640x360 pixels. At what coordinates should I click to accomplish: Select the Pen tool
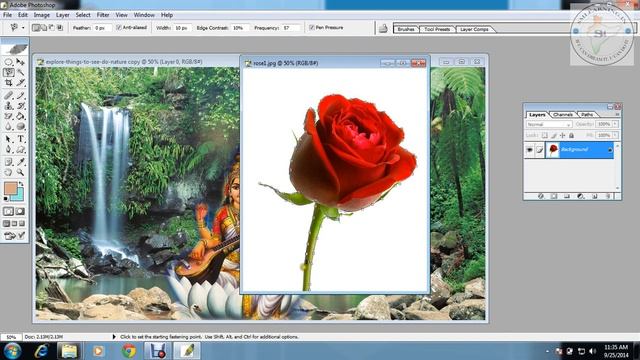(x=8, y=149)
